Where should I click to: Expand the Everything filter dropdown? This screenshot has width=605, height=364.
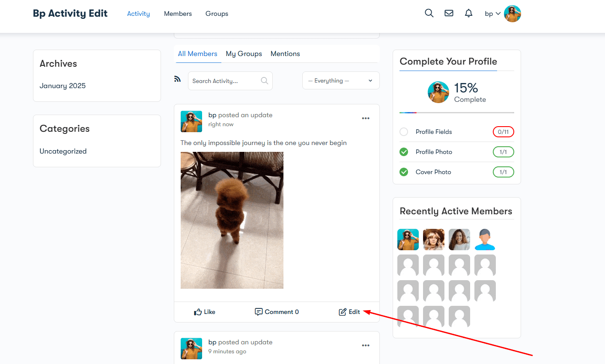340,81
